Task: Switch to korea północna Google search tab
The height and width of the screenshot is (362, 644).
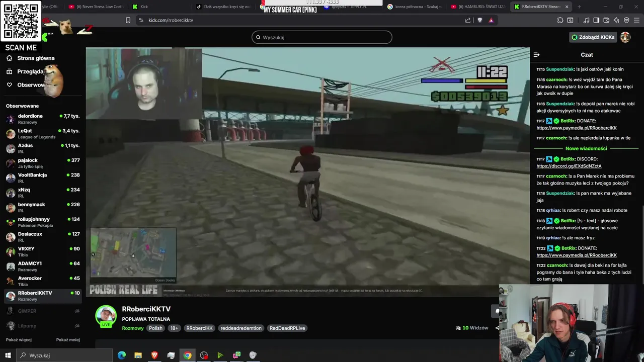Action: point(415,7)
